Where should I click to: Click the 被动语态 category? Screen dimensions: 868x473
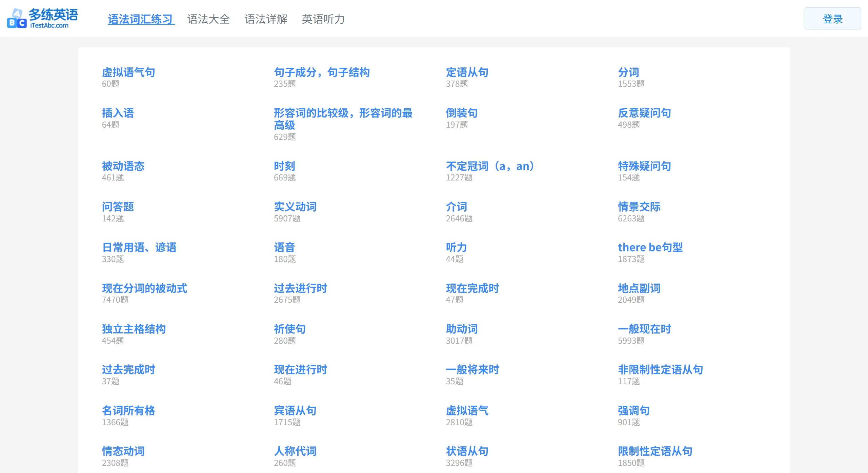[123, 166]
